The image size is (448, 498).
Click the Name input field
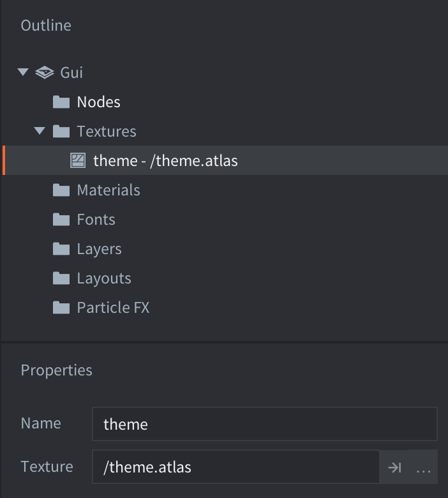pos(264,424)
